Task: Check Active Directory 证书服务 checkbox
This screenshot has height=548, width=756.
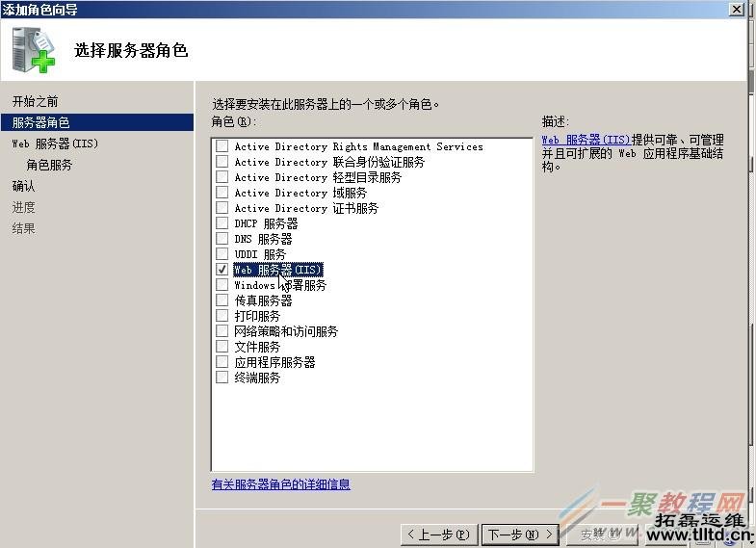Action: pos(222,208)
